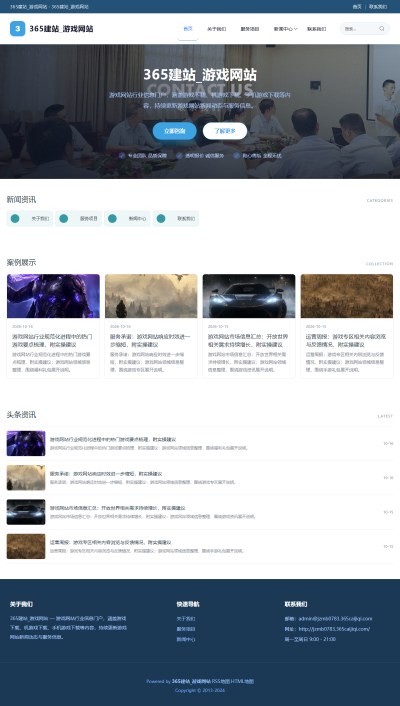The image size is (400, 706).
Task: Click the HTML地图 footer link
Action: point(242,682)
